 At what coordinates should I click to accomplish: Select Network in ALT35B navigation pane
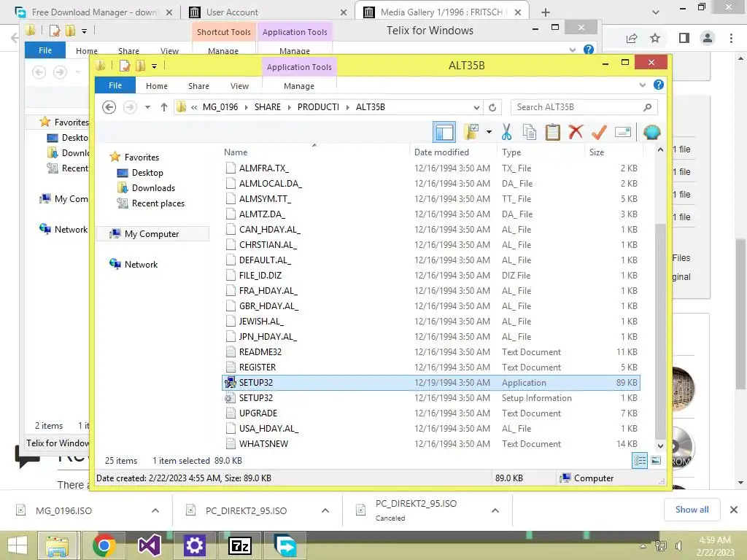click(x=141, y=264)
